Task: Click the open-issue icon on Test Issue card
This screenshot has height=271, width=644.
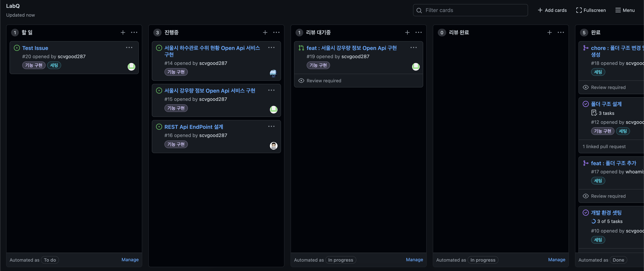Action: click(x=17, y=48)
